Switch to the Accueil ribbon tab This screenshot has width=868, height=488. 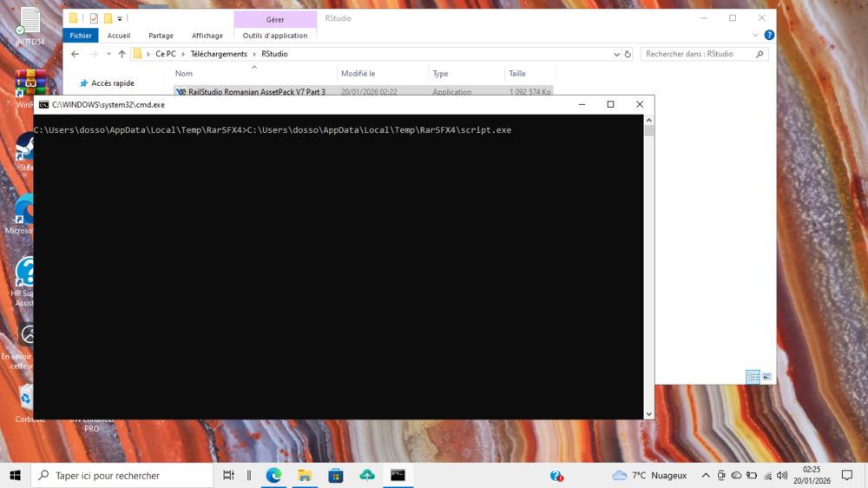click(118, 36)
